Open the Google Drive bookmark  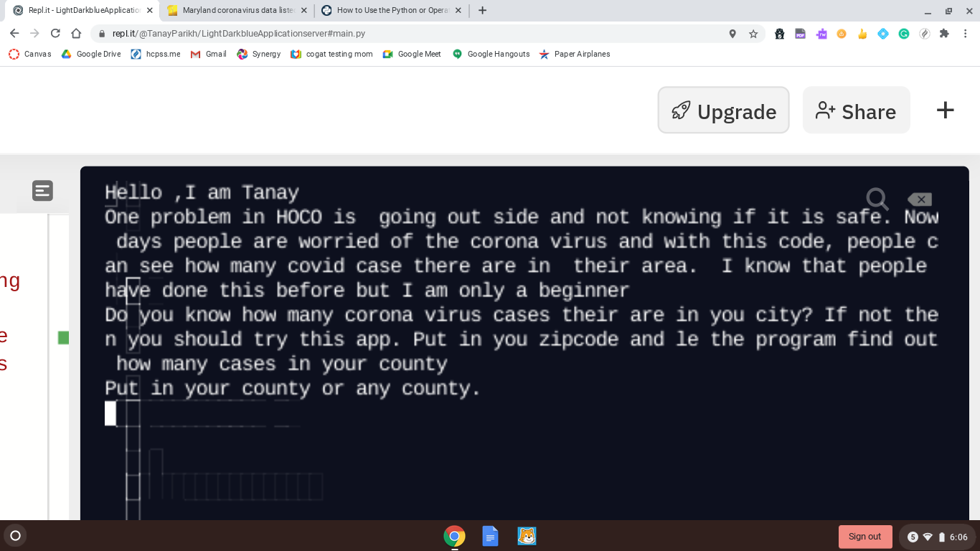pyautogui.click(x=91, y=54)
